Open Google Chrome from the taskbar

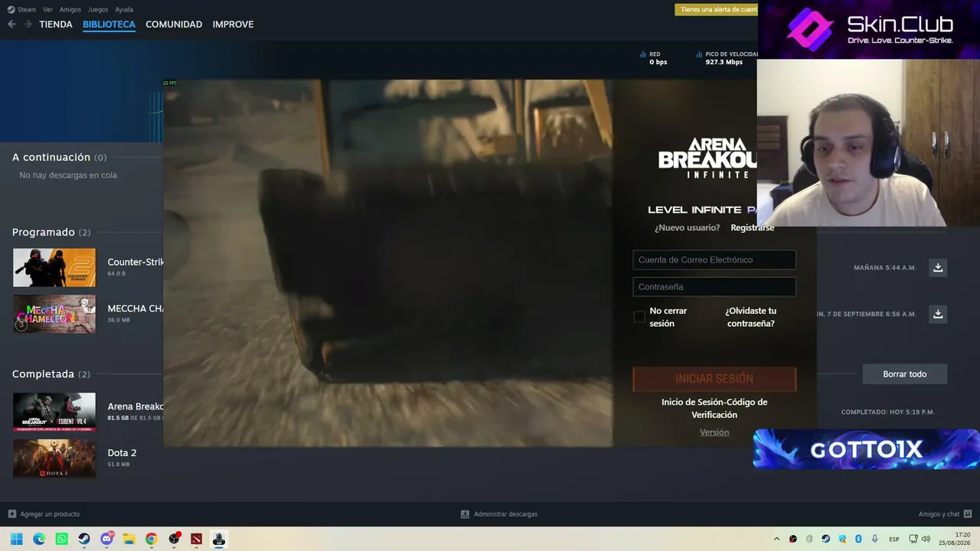pyautogui.click(x=152, y=539)
